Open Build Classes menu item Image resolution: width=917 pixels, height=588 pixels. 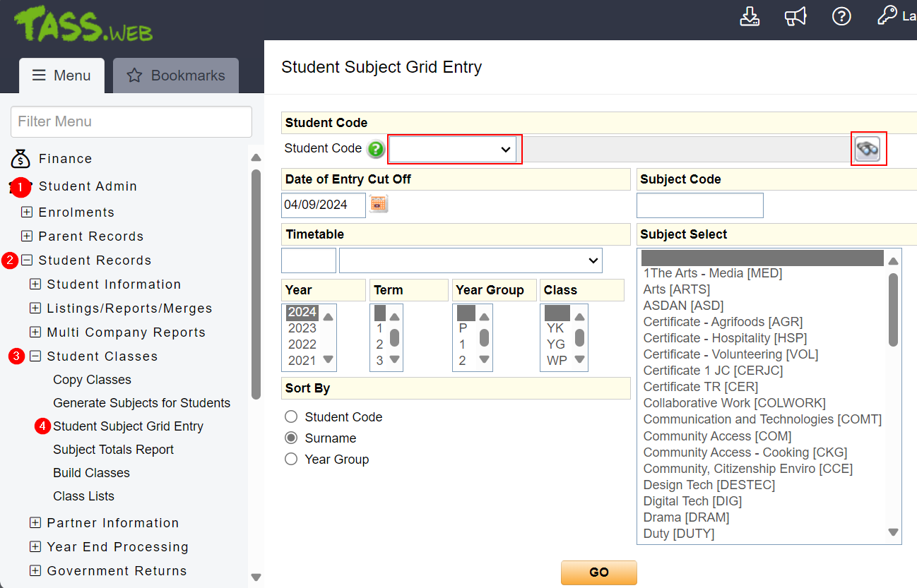(92, 473)
